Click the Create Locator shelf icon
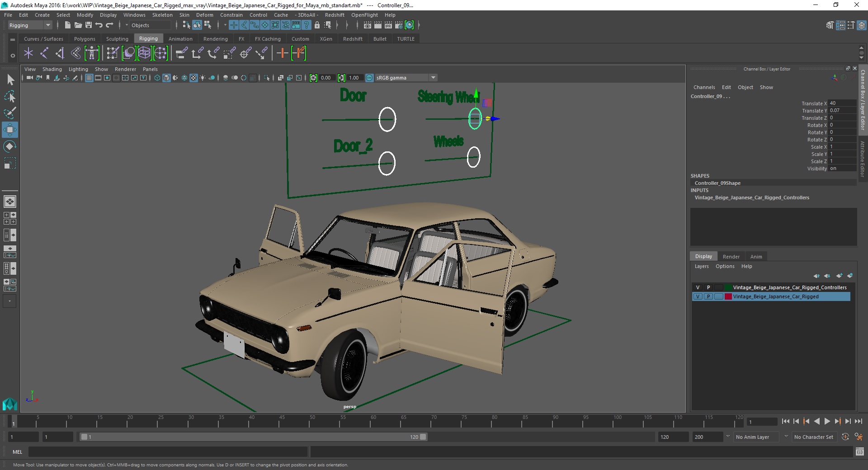 pos(28,53)
